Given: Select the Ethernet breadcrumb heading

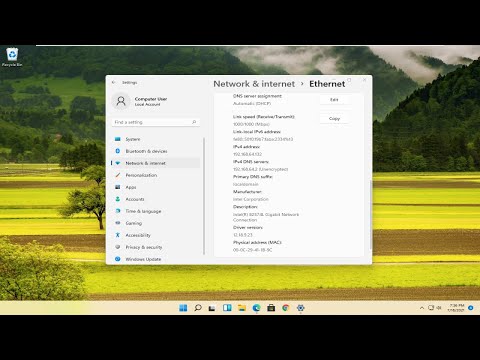Looking at the screenshot, I should 327,84.
